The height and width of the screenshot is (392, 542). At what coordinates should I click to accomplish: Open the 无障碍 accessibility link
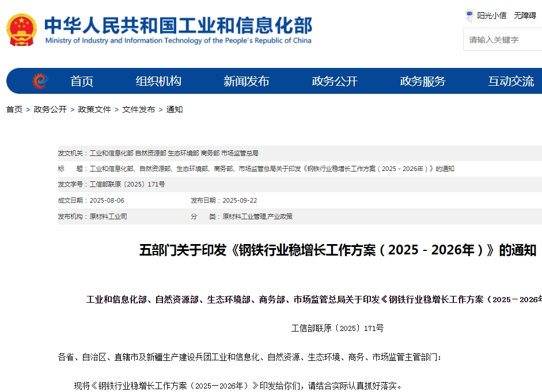[x=525, y=16]
